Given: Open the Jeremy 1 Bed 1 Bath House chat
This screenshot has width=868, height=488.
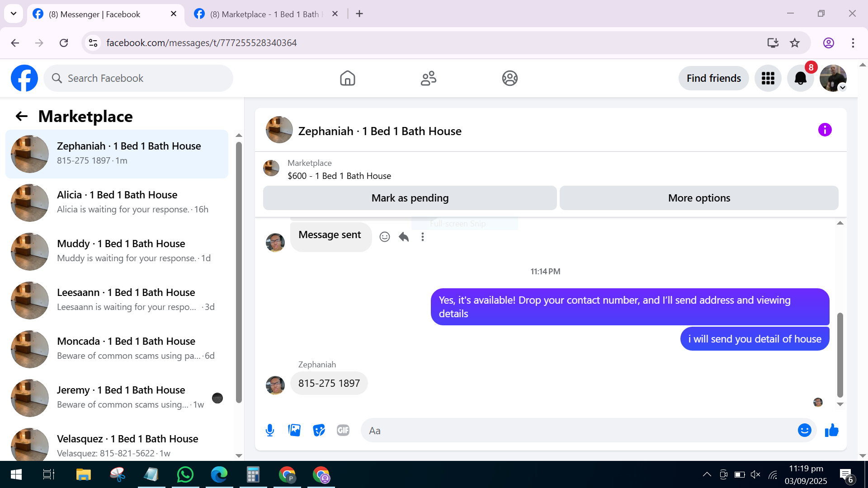Looking at the screenshot, I should tap(117, 398).
